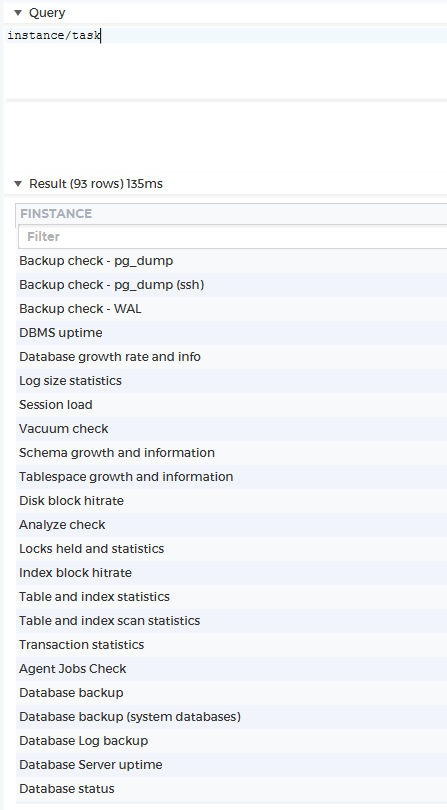Image resolution: width=447 pixels, height=810 pixels.
Task: Select row Transaction statistics
Action: pos(232,645)
